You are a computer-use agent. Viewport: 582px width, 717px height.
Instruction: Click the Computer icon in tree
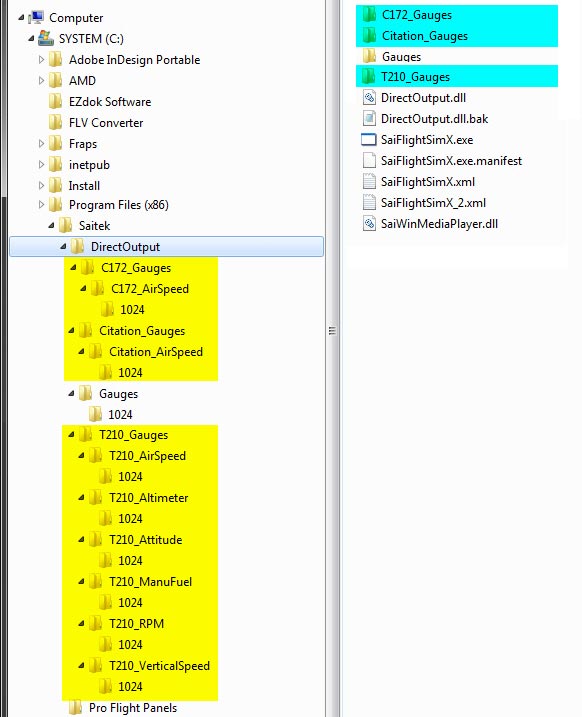tap(36, 17)
